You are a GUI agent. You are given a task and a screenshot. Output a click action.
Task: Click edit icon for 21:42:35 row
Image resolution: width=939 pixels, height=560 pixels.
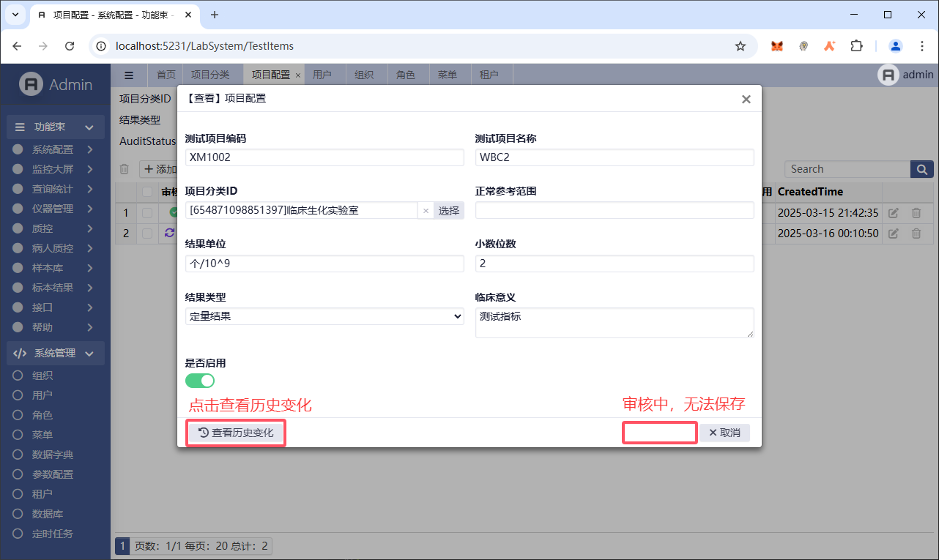tap(893, 213)
